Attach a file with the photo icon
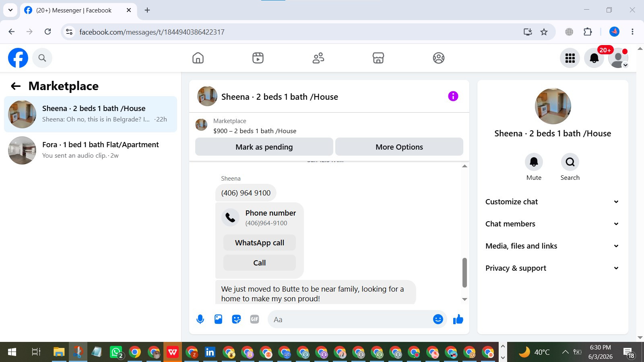This screenshot has width=644, height=362. coord(218,319)
